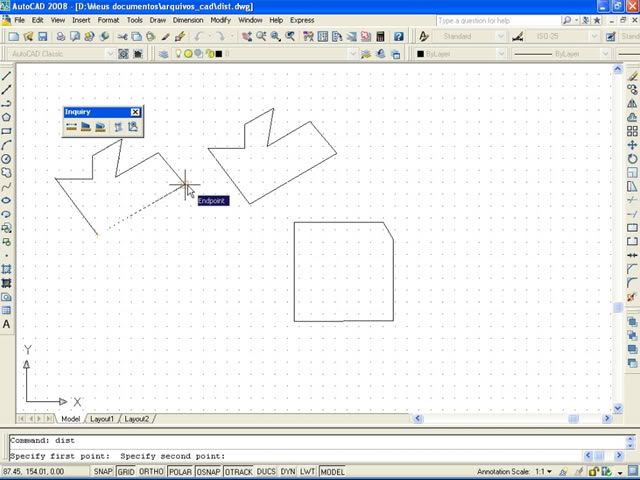Click the vertical scrollbar down arrow

618,408
